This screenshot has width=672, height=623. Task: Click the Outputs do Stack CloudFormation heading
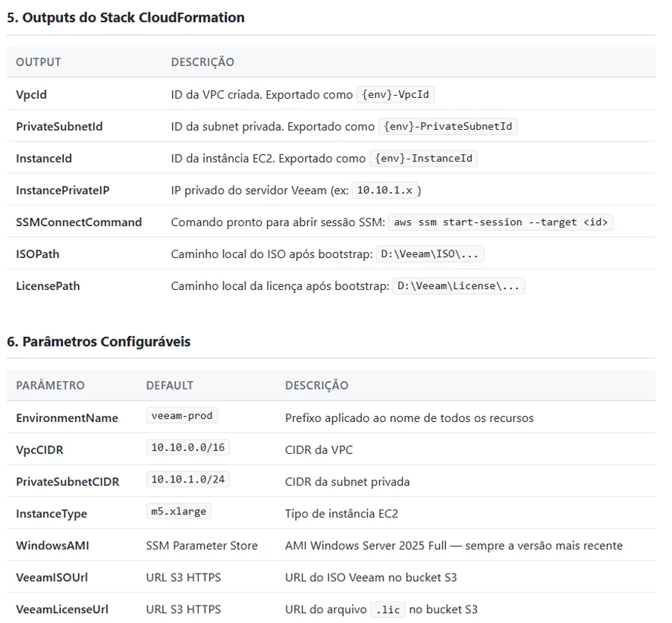[x=126, y=17]
